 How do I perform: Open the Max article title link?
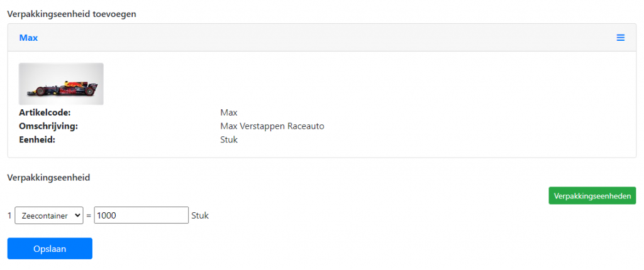pos(28,38)
